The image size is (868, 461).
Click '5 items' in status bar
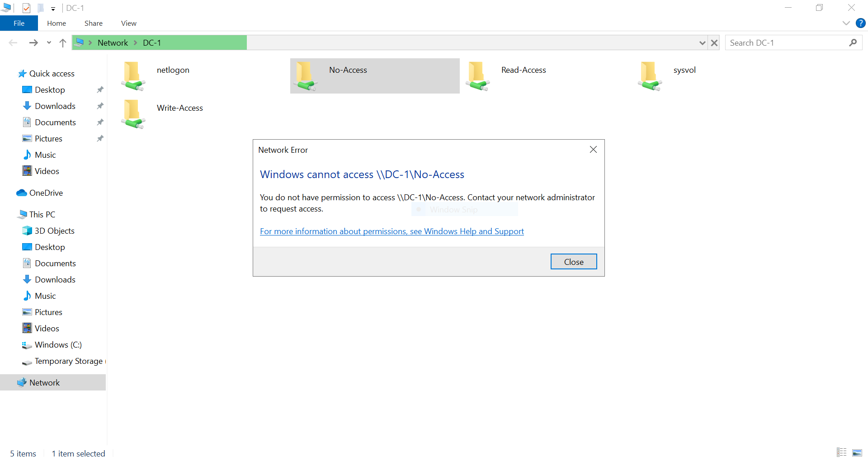tap(23, 453)
